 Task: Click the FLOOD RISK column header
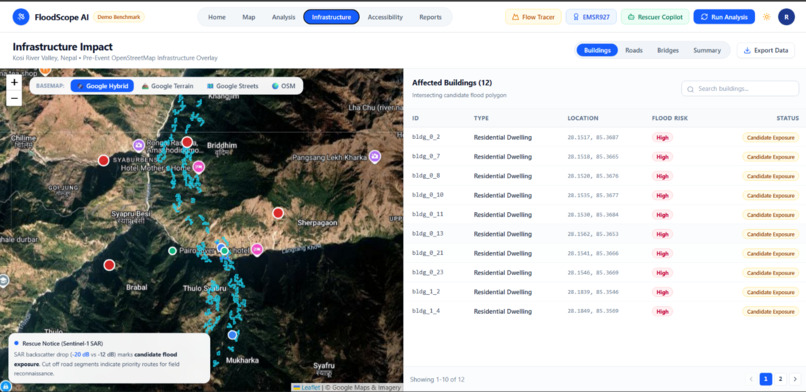[x=669, y=118]
